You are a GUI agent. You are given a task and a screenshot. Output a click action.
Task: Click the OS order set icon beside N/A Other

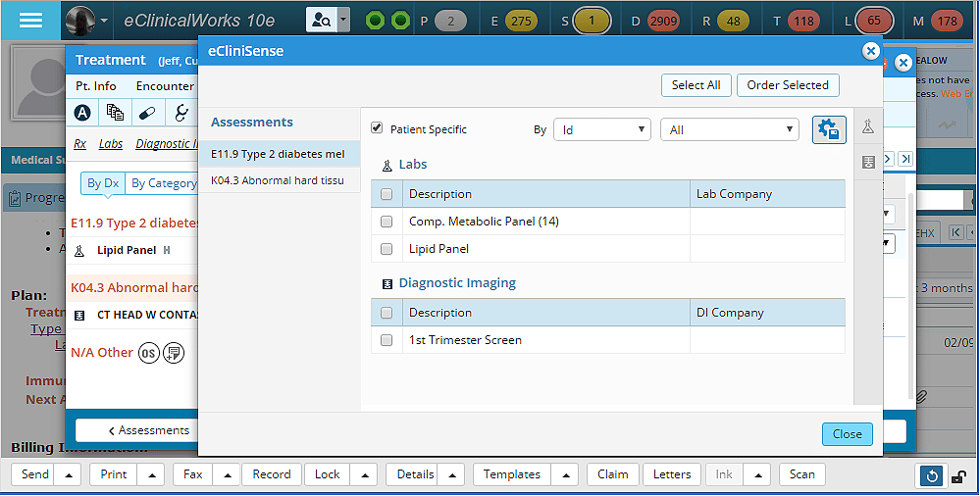tap(148, 353)
